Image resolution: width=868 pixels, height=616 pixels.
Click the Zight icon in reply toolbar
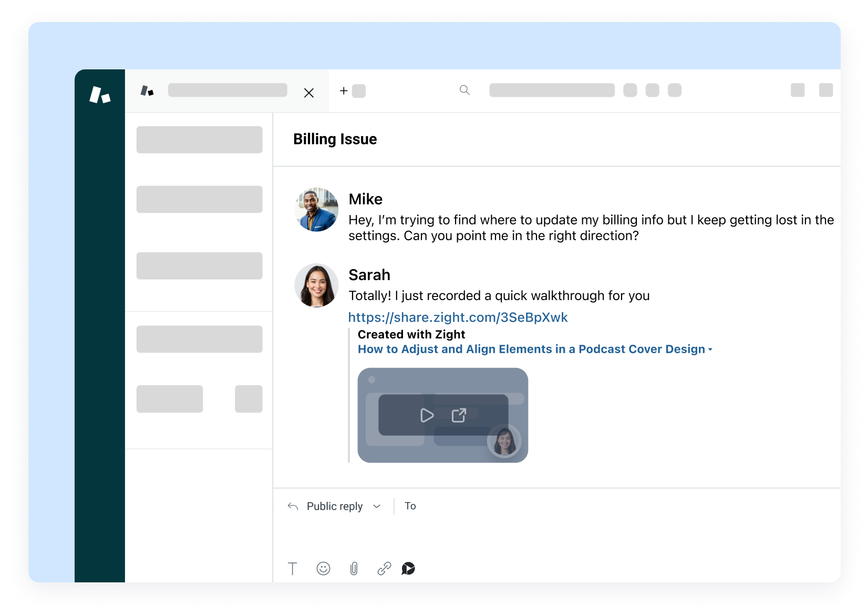point(408,568)
